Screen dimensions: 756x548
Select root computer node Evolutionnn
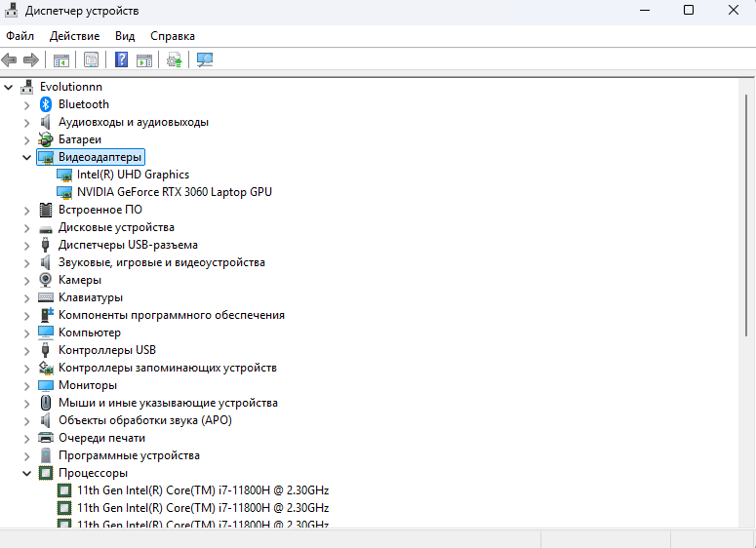tap(70, 87)
